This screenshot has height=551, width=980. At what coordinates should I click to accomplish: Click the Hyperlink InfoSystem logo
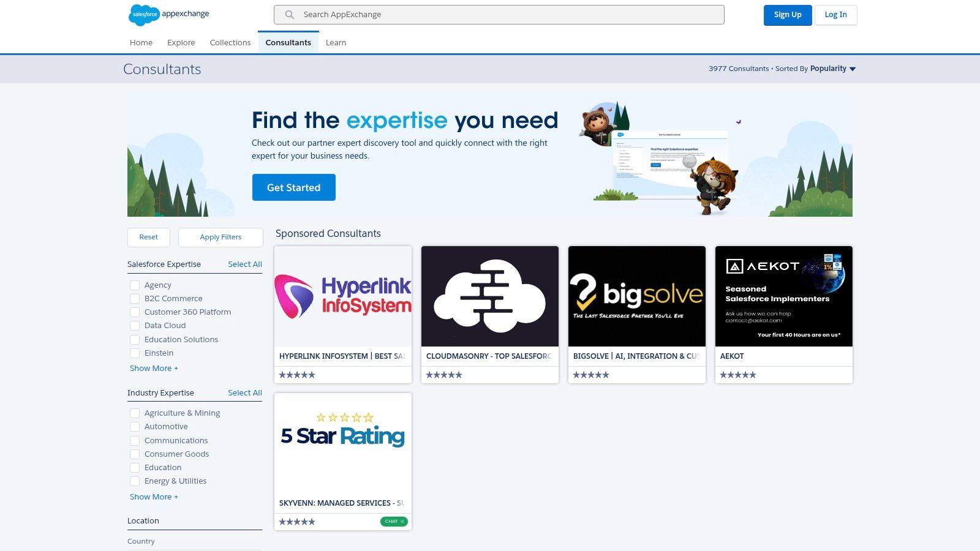click(342, 296)
